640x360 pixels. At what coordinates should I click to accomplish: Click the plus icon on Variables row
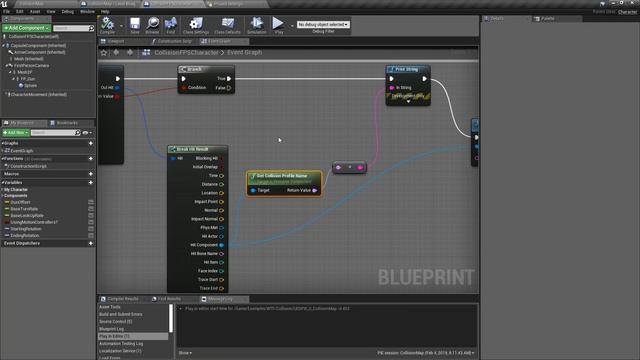[x=91, y=182]
